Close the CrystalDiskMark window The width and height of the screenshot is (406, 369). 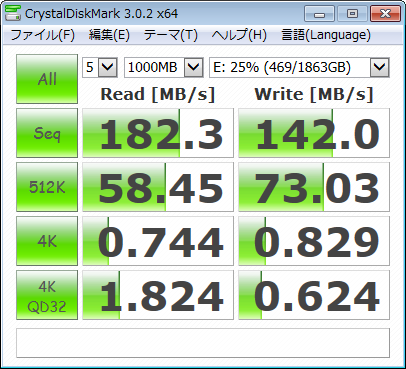click(x=385, y=13)
